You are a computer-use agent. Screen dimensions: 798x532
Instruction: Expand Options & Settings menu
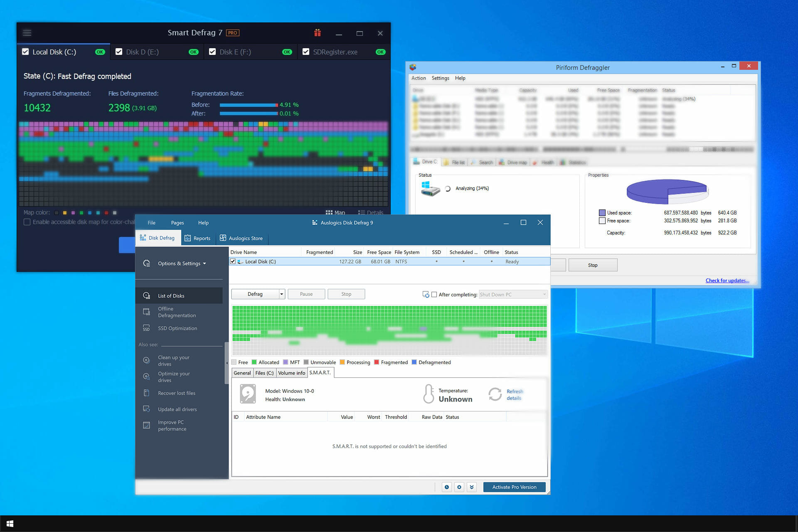pyautogui.click(x=182, y=264)
